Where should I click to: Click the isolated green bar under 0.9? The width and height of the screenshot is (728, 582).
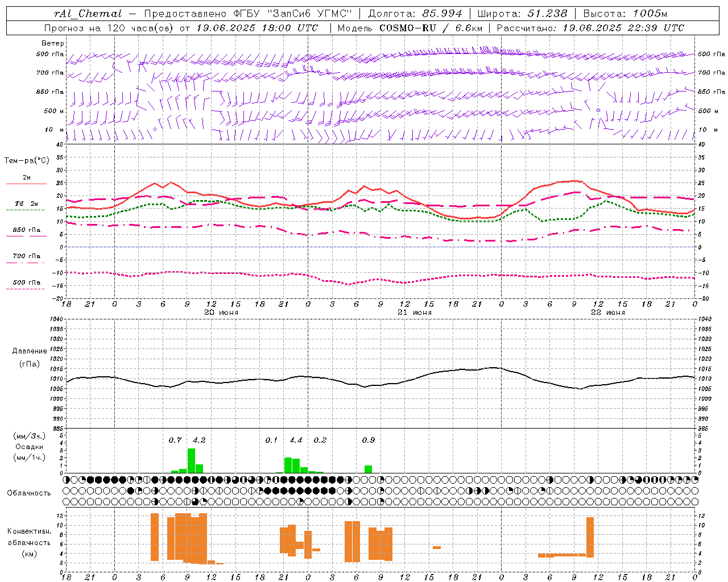(x=369, y=469)
